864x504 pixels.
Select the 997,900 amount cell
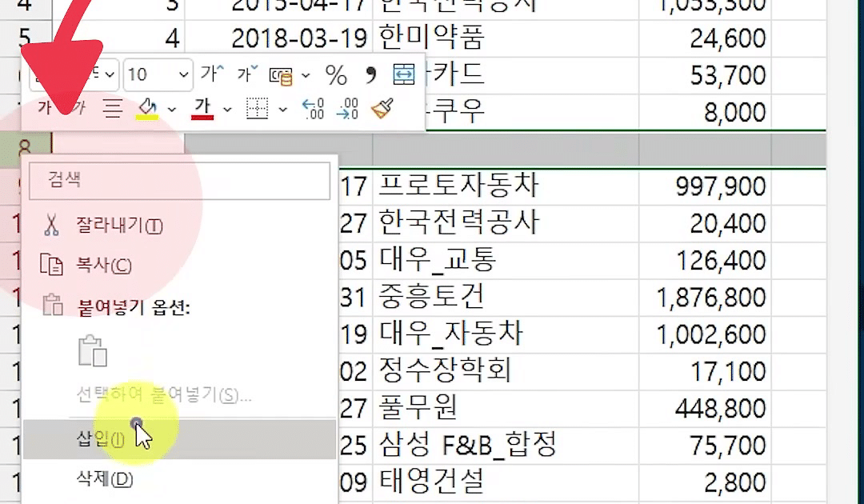[705, 186]
